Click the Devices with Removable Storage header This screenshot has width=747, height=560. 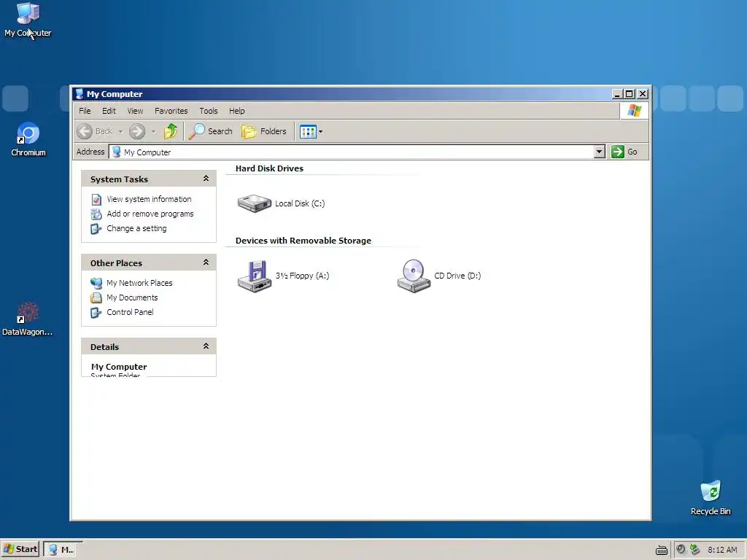303,241
